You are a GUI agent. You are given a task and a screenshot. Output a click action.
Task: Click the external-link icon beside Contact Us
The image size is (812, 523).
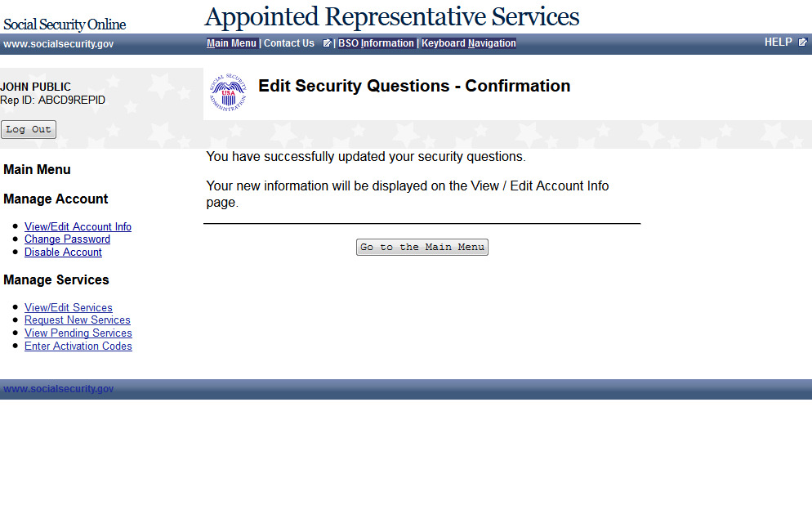[x=327, y=43]
